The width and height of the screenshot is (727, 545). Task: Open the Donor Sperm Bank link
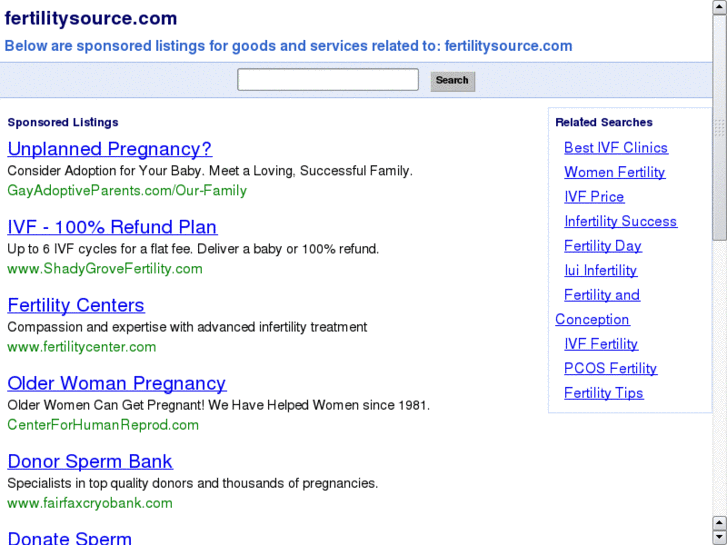(90, 461)
